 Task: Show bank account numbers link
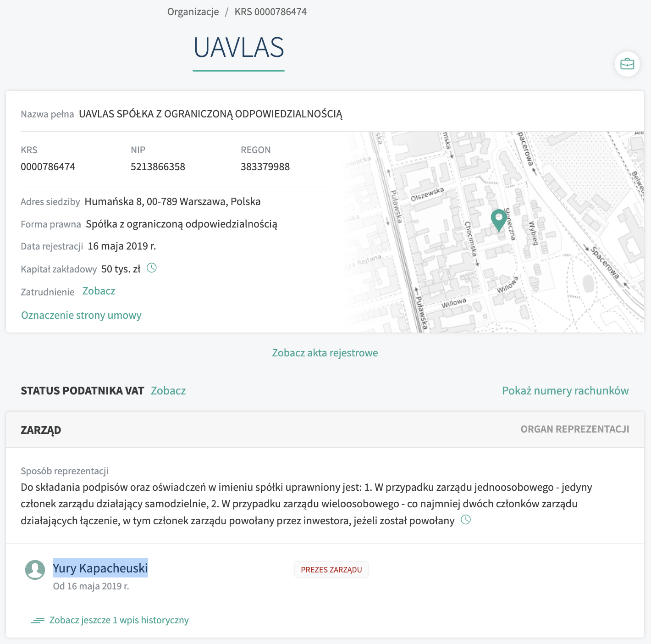565,391
